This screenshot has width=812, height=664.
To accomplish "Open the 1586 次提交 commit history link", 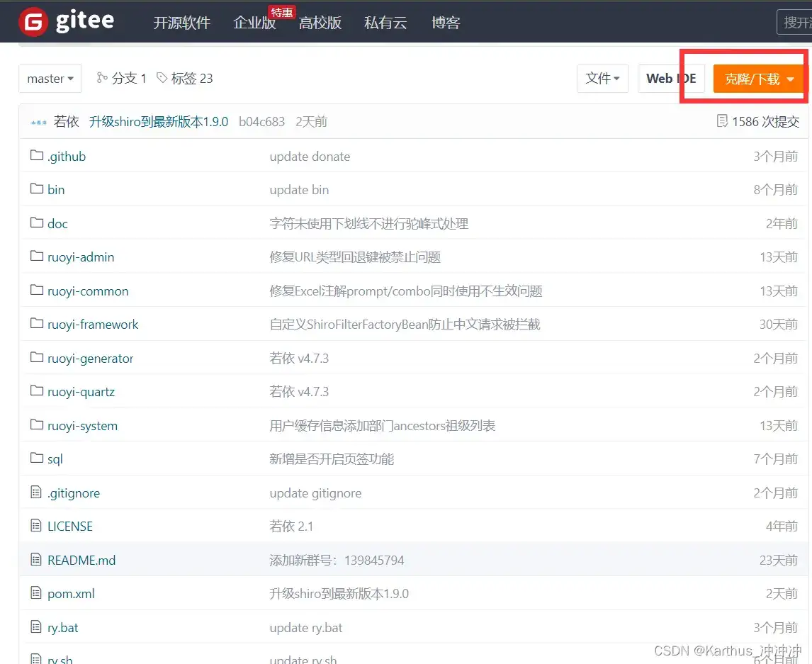I will 765,122.
